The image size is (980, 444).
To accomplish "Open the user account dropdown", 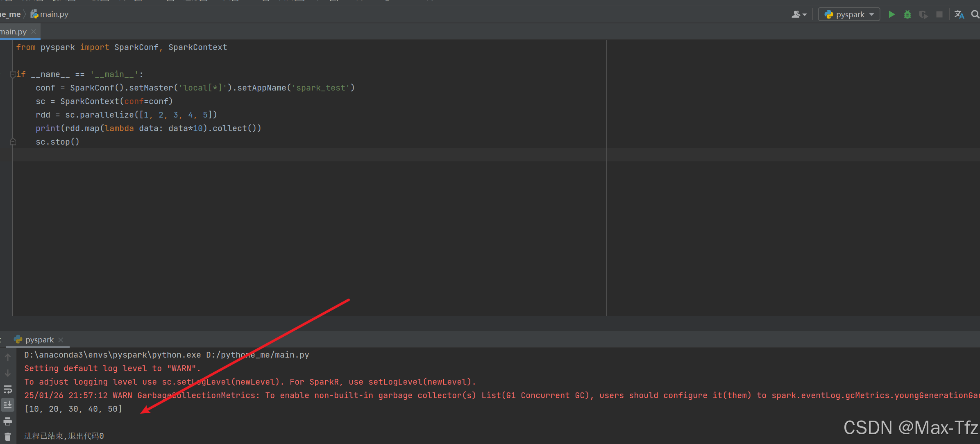I will point(799,14).
